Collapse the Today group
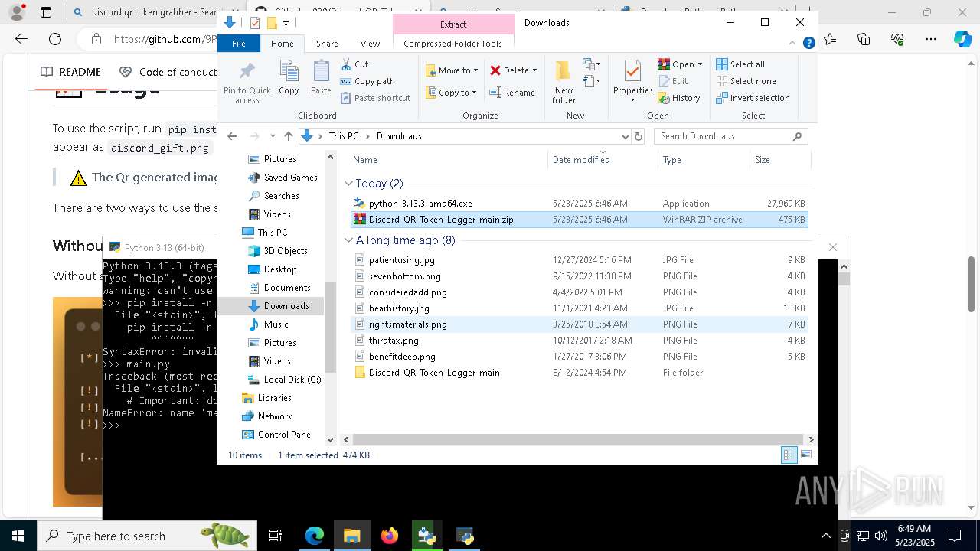980x551 pixels. click(x=348, y=184)
